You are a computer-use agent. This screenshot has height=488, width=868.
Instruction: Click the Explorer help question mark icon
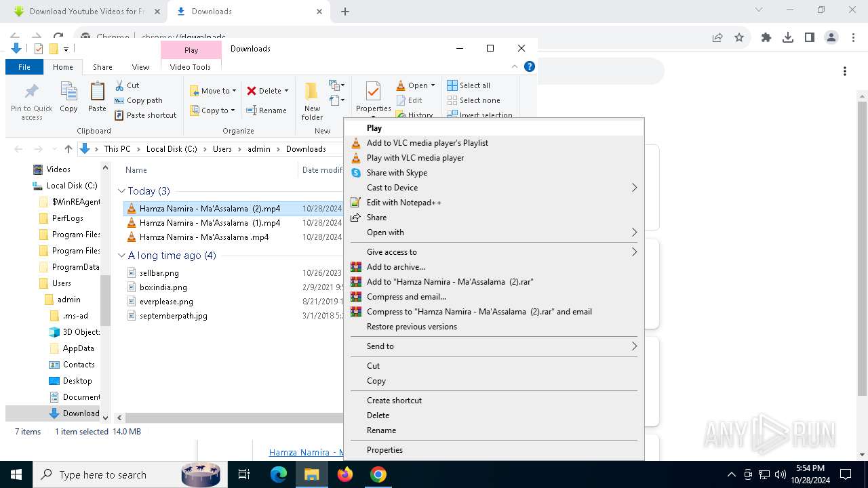click(x=530, y=66)
